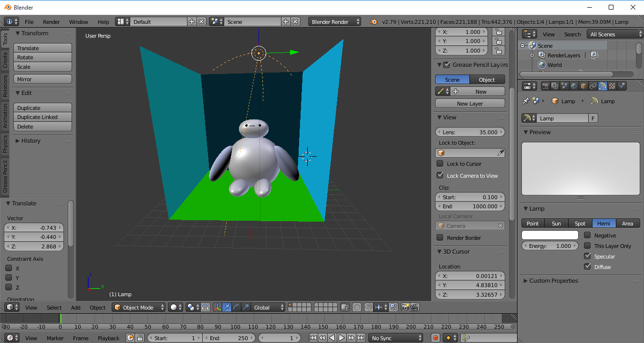Open the World properties tab icon
This screenshot has width=644, height=343.
574,86
